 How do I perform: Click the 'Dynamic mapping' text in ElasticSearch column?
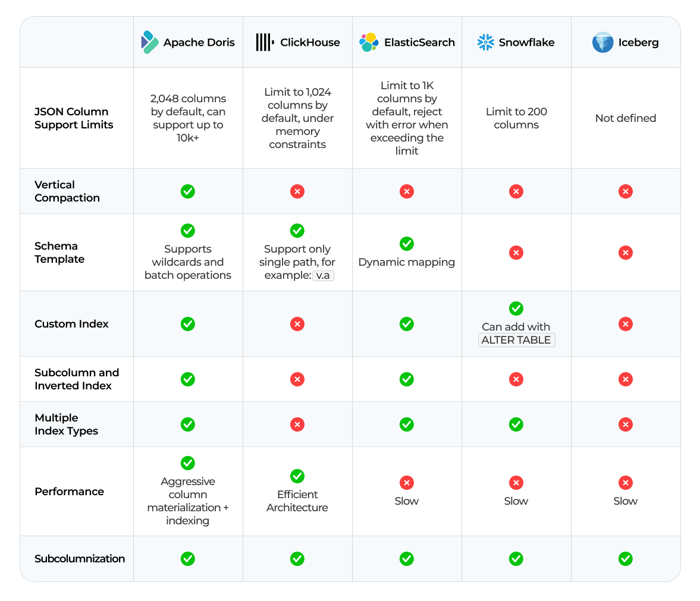click(x=407, y=262)
